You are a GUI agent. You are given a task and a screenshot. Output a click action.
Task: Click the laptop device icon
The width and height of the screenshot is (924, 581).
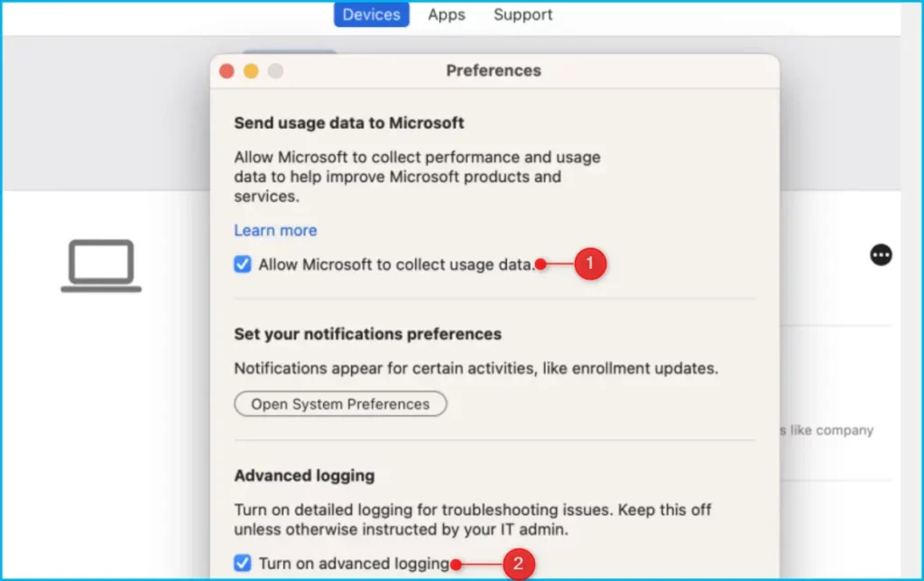click(x=101, y=266)
